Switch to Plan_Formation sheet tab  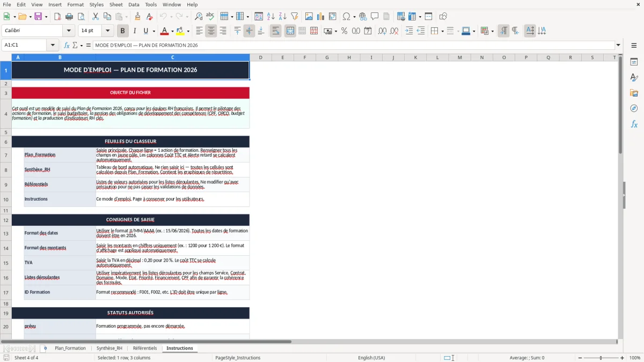click(70, 348)
